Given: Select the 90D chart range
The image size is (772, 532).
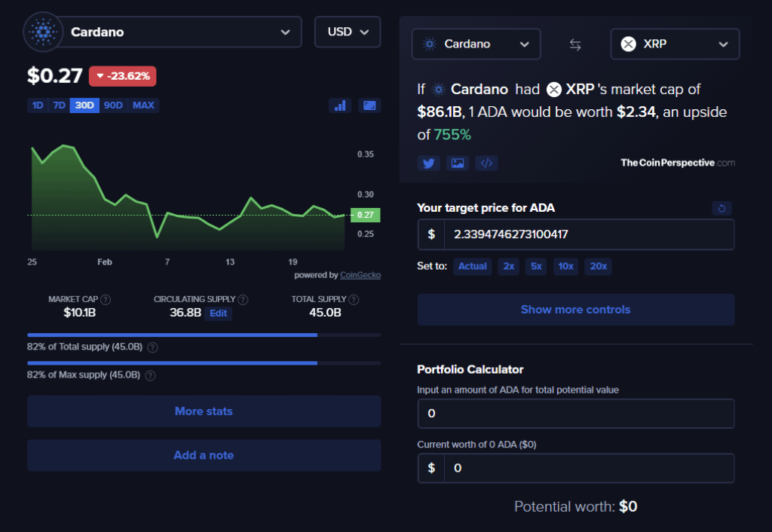Looking at the screenshot, I should 113,105.
